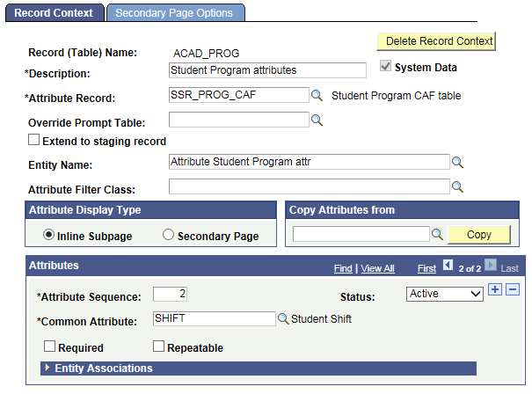Go to Last attribute row
This screenshot has height=394, width=532.
510,268
